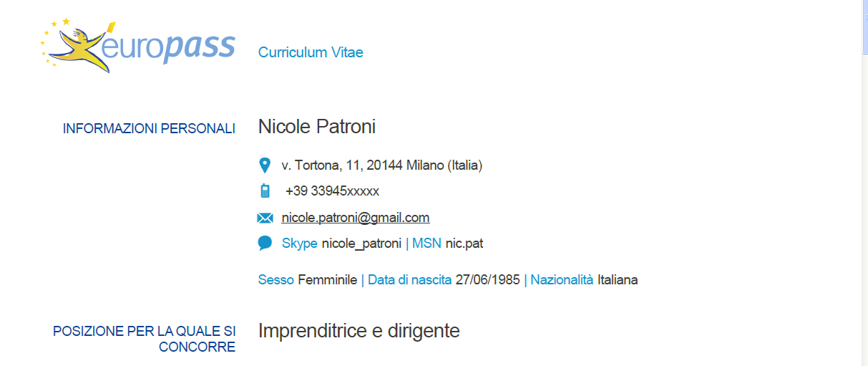Click the location pin icon
This screenshot has height=366, width=868.
[x=265, y=165]
